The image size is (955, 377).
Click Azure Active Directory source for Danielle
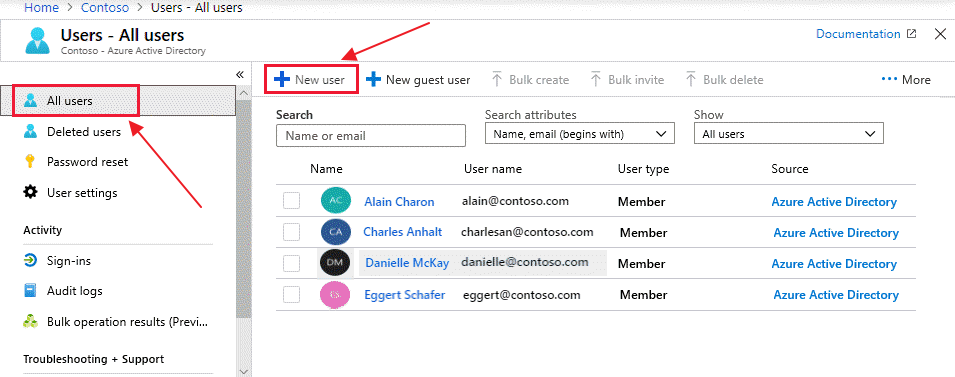click(x=834, y=264)
